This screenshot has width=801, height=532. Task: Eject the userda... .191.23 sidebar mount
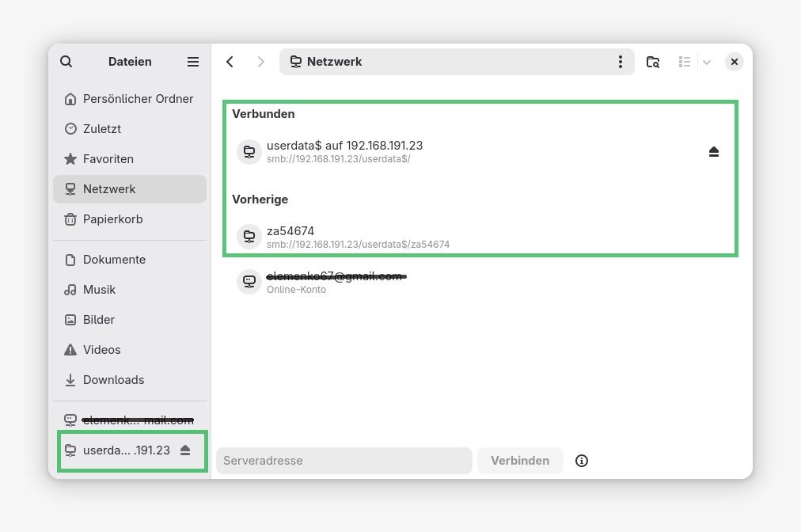(185, 450)
